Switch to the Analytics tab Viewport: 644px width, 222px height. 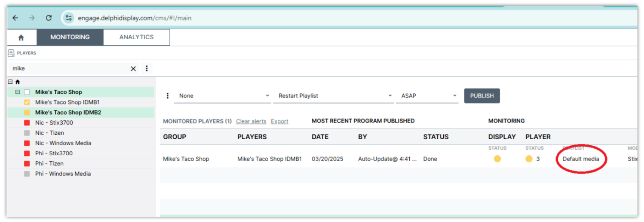click(x=136, y=38)
